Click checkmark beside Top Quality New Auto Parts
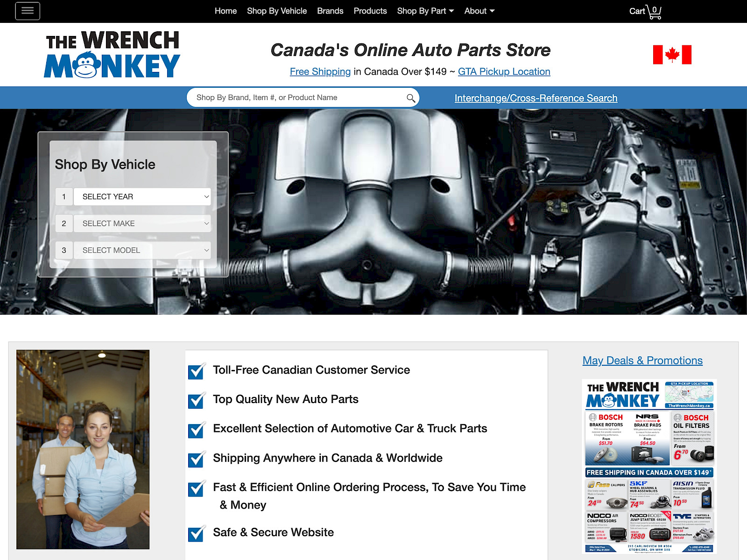Screen dimensions: 747x560 [x=196, y=401]
